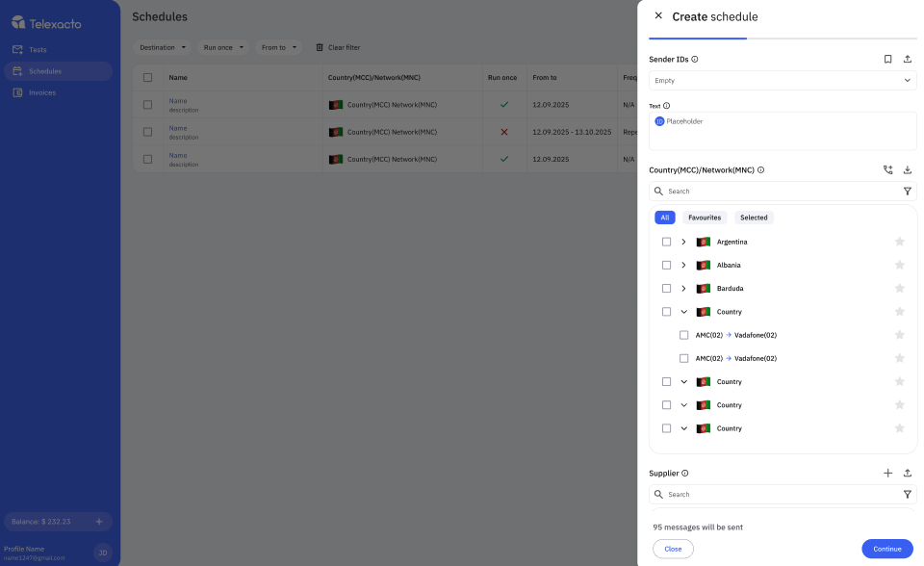Select the first AMC(02) Vadafone(02) checkbox
The width and height of the screenshot is (924, 566).
point(683,334)
